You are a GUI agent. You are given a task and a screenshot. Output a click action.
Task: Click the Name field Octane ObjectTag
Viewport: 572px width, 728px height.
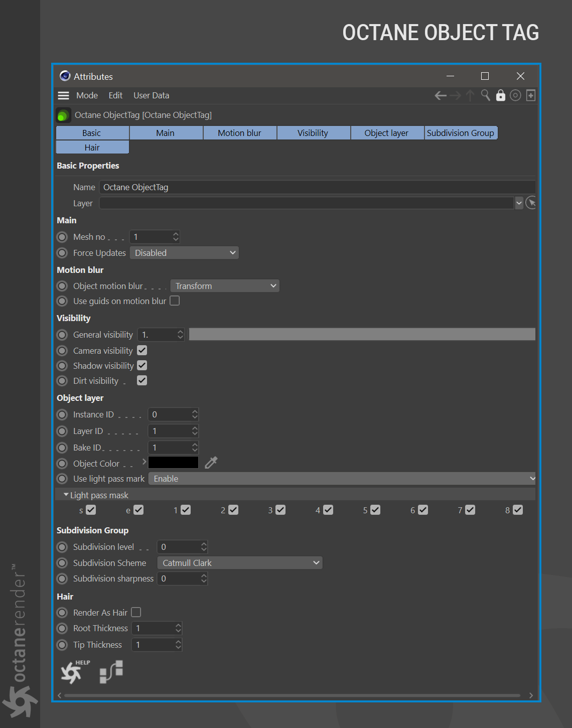pyautogui.click(x=318, y=187)
